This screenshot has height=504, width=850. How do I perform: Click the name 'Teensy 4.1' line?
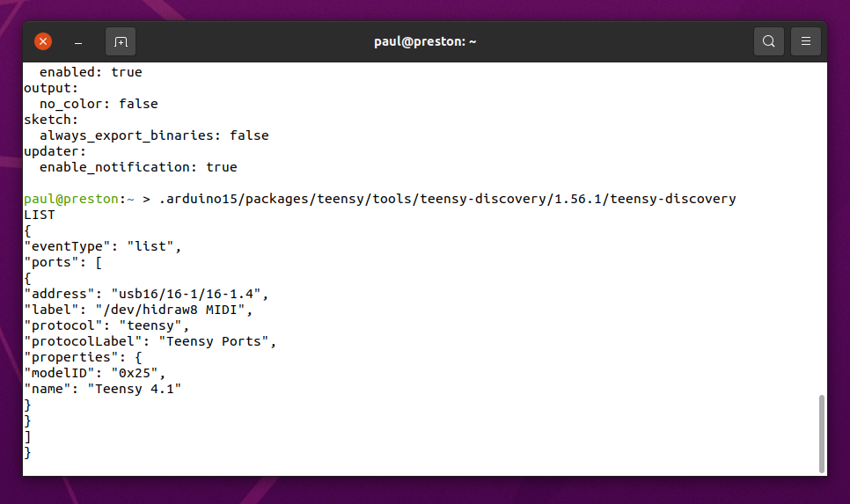102,389
